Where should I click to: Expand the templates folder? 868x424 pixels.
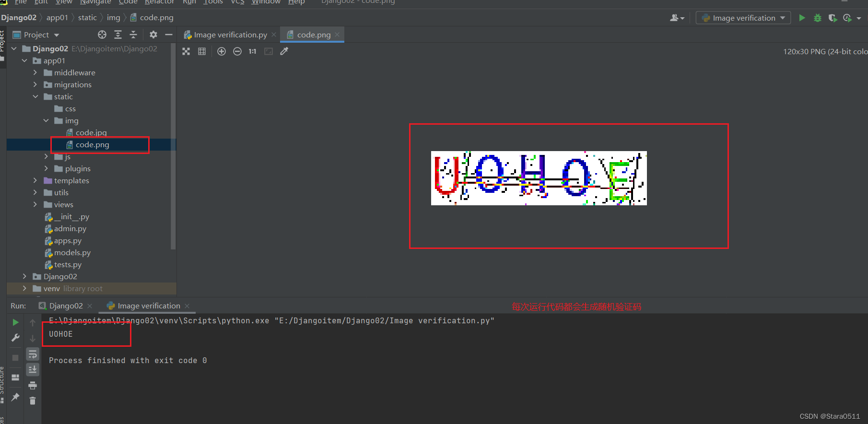pos(35,180)
